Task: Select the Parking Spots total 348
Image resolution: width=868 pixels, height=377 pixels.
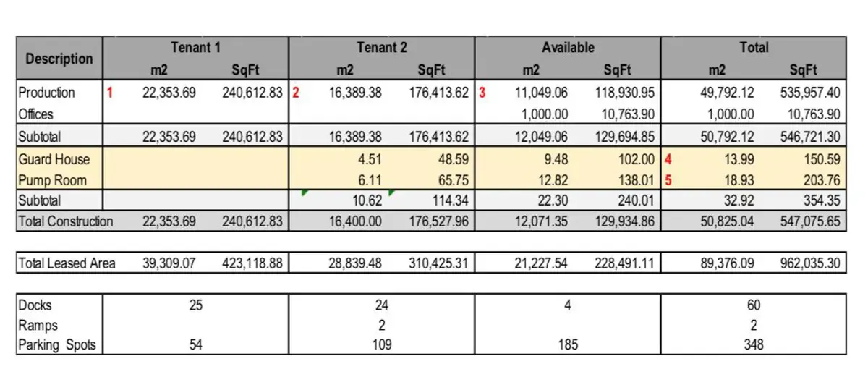Action: point(754,345)
